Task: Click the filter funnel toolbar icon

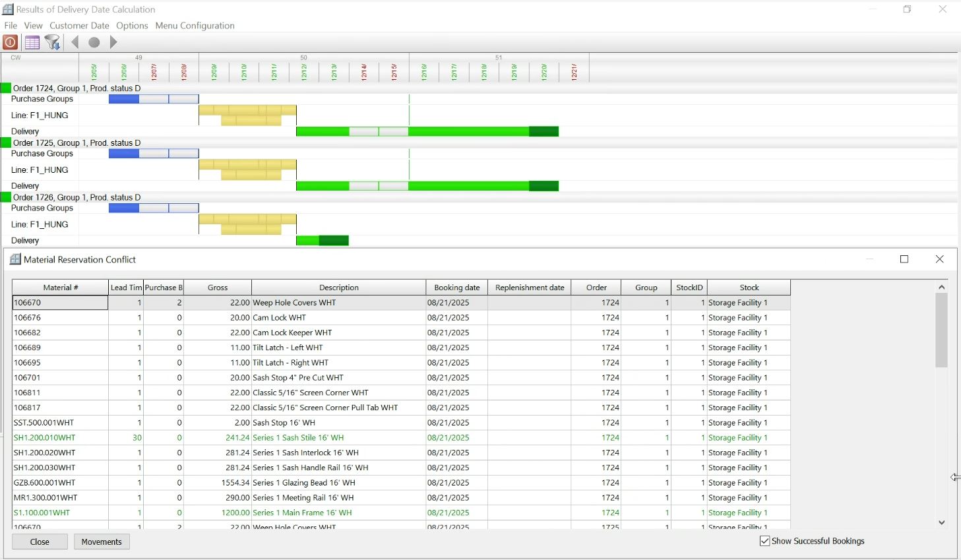Action: pyautogui.click(x=52, y=42)
